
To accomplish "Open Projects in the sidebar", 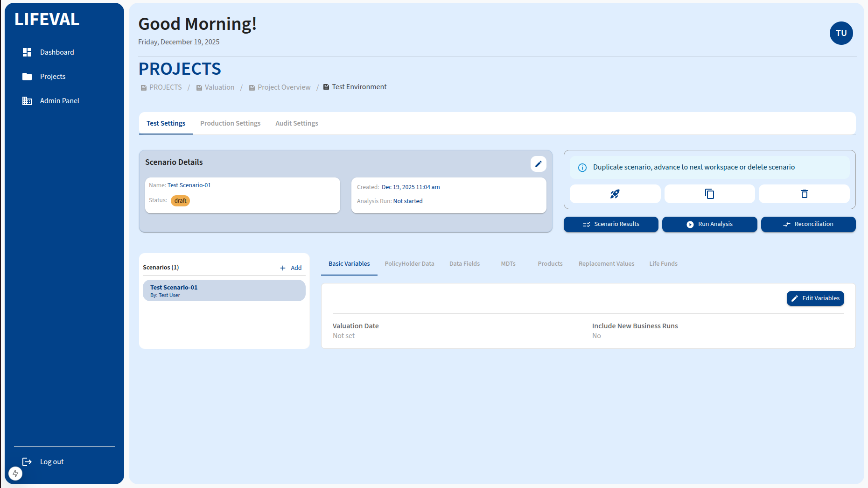I will pos(52,77).
